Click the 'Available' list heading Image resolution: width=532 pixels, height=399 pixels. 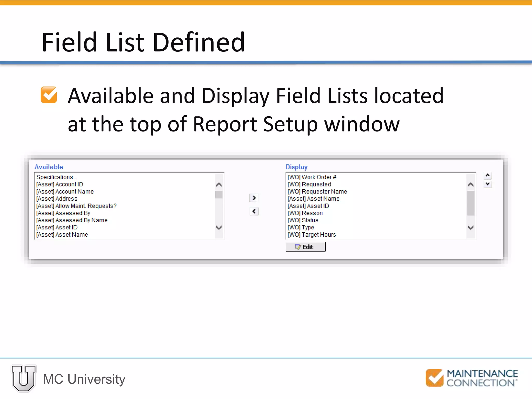pyautogui.click(x=49, y=167)
